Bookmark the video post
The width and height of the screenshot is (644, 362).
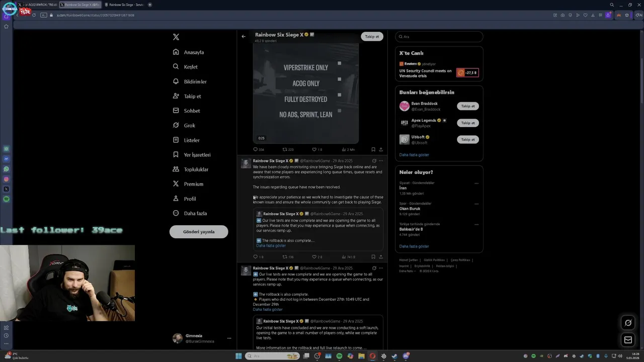pyautogui.click(x=373, y=149)
